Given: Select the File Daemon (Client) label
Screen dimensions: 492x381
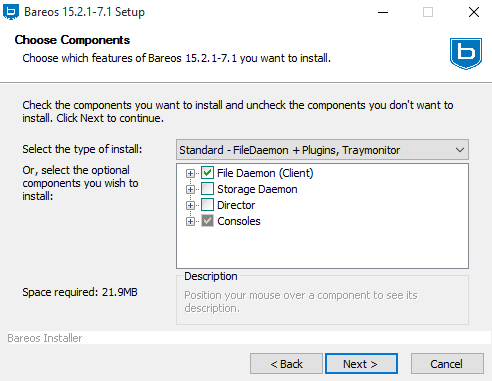Looking at the screenshot, I should click(x=265, y=173).
